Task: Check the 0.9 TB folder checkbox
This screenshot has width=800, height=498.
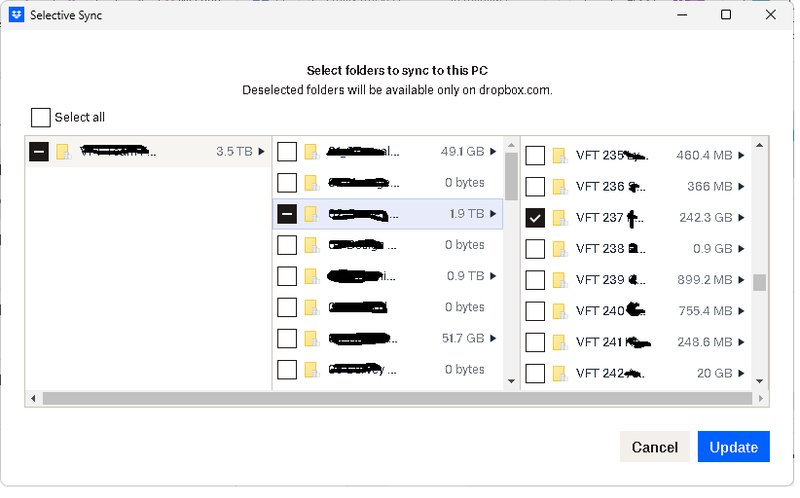Action: [x=287, y=277]
